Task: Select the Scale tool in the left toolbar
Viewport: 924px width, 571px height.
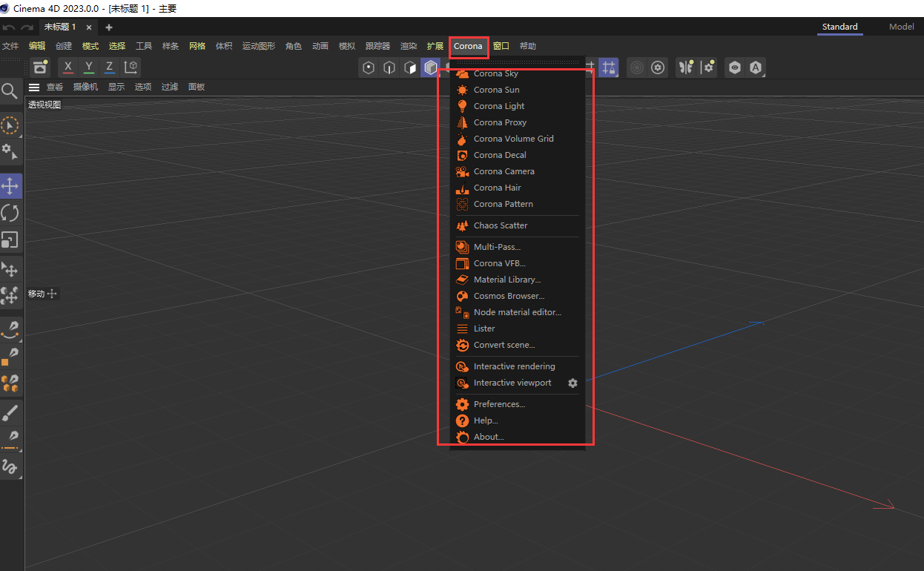Action: pyautogui.click(x=10, y=240)
